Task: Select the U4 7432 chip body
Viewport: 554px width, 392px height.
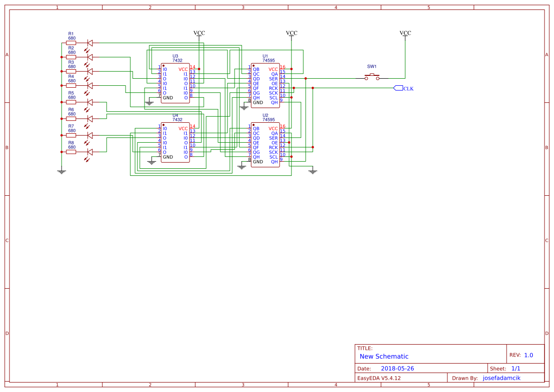Action: 175,143
